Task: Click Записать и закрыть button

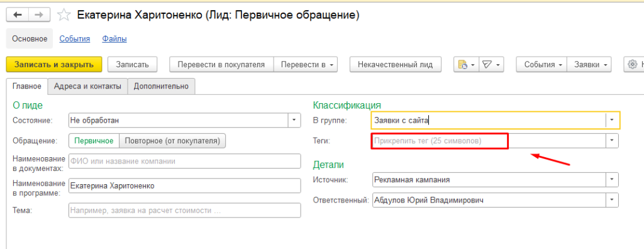Action: [54, 65]
